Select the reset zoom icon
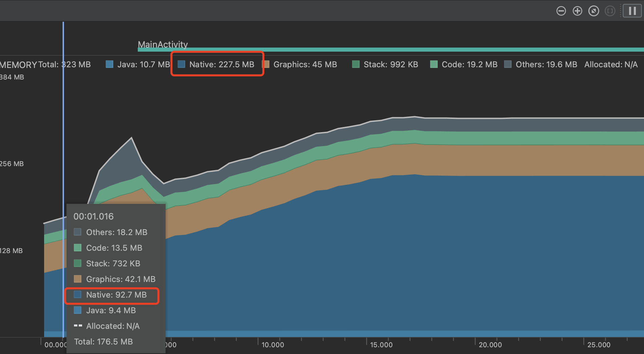The width and height of the screenshot is (644, 354). (594, 11)
